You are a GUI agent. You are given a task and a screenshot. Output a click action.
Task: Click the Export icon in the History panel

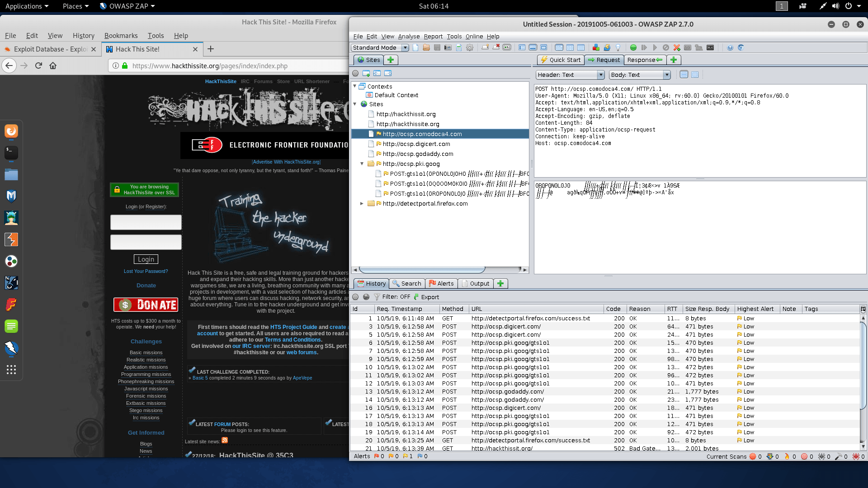pyautogui.click(x=426, y=297)
